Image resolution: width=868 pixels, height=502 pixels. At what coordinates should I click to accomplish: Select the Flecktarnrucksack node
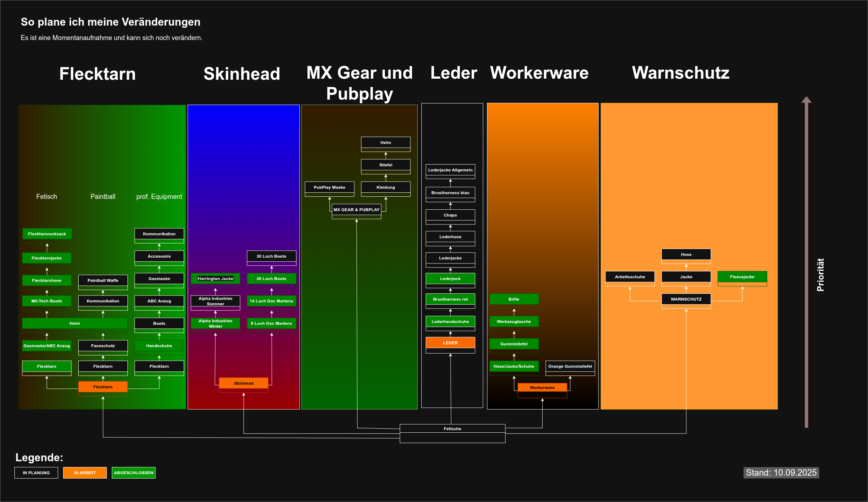coord(47,234)
